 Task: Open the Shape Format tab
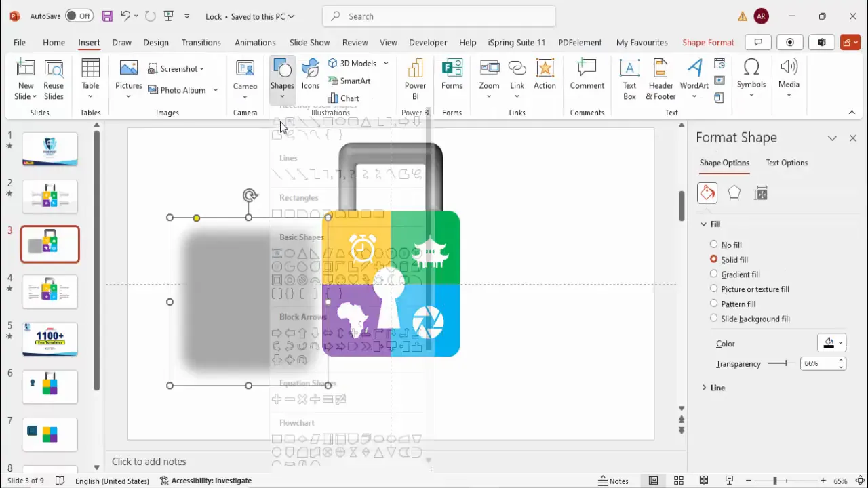coord(708,42)
